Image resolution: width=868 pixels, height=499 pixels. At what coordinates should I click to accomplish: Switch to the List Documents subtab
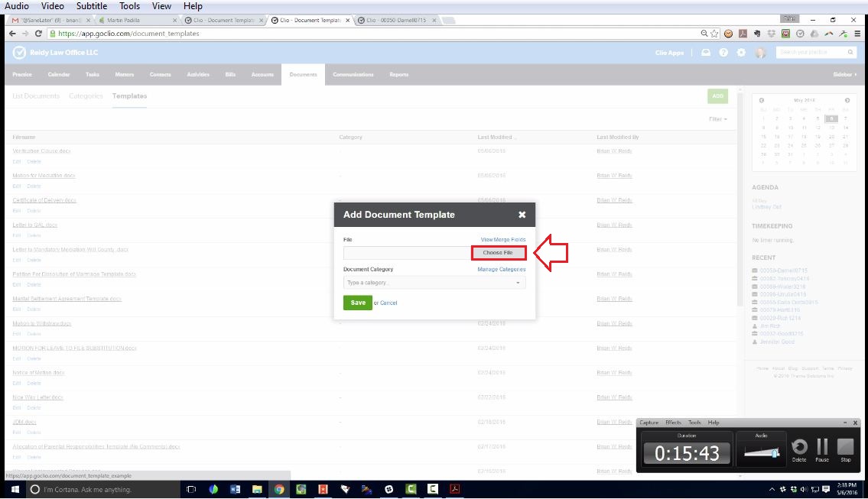point(36,96)
